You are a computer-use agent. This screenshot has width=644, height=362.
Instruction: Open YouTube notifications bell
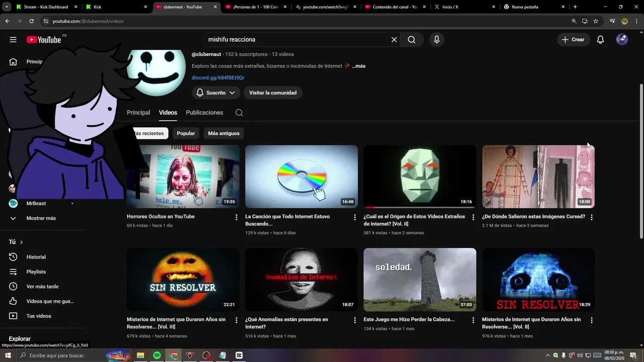pos(600,40)
